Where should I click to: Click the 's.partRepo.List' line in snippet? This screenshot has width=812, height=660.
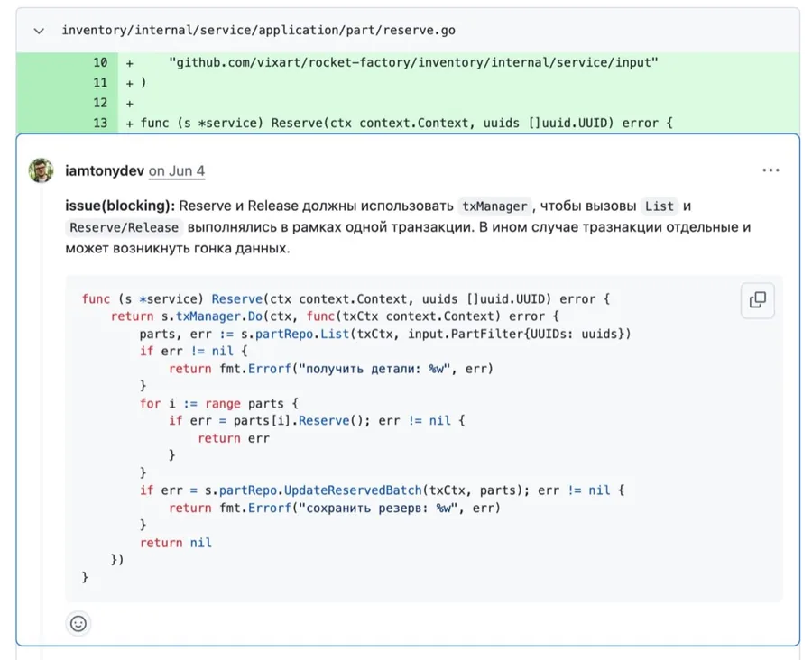pos(385,334)
